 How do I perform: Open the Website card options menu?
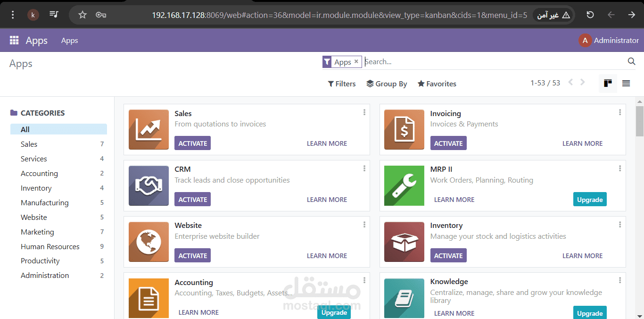tap(364, 225)
